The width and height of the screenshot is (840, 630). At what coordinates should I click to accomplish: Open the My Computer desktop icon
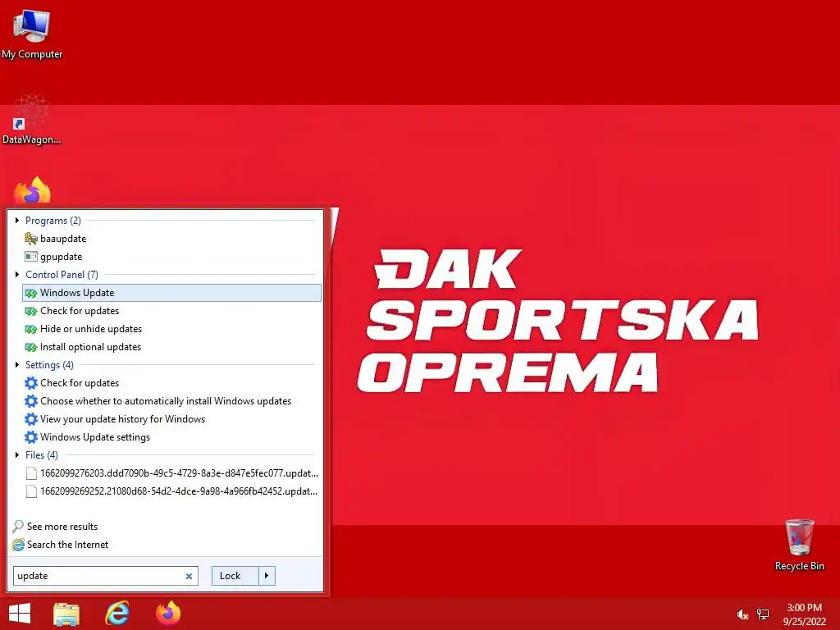tap(32, 33)
